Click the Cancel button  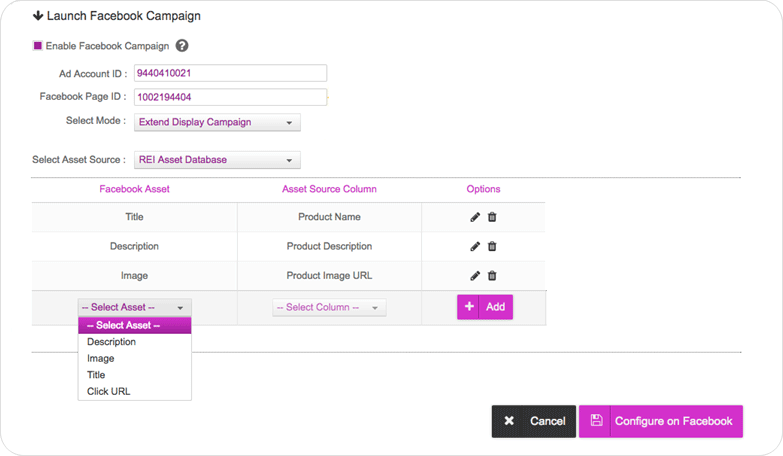point(533,421)
